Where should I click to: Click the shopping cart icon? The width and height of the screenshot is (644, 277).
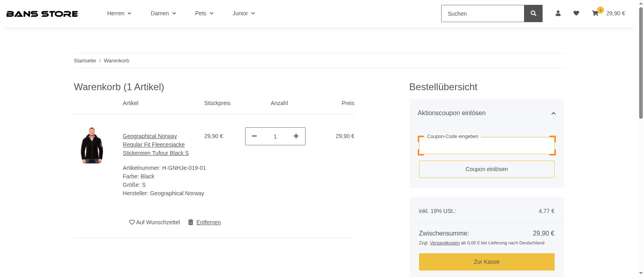595,13
